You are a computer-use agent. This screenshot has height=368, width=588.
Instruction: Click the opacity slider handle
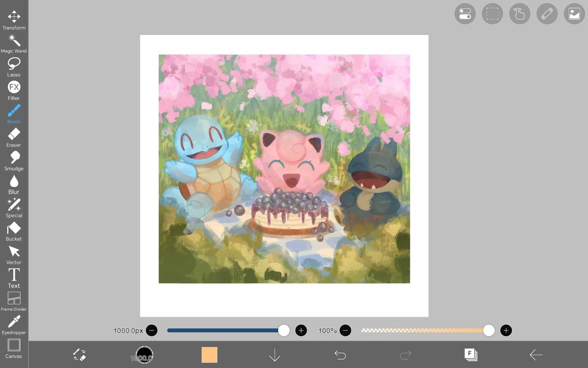click(489, 331)
